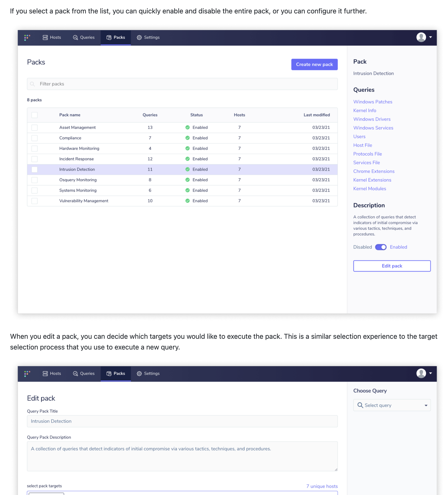Click Enabled status icon for Vulnerability Management
This screenshot has width=448, height=495.
[x=188, y=201]
